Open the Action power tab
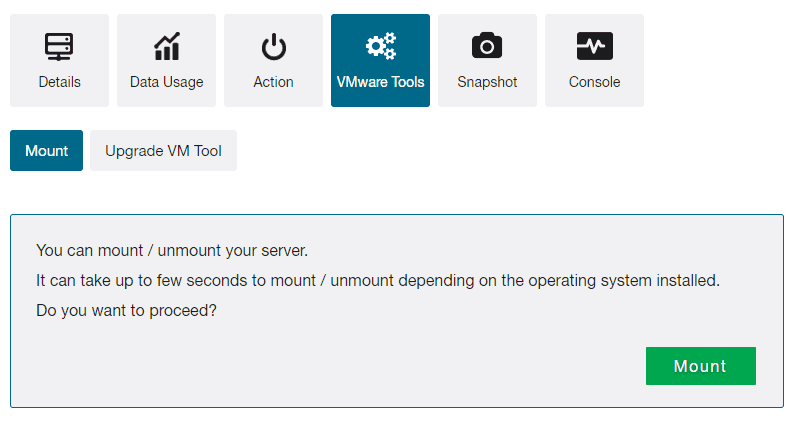Image resolution: width=797 pixels, height=421 pixels. tap(273, 61)
